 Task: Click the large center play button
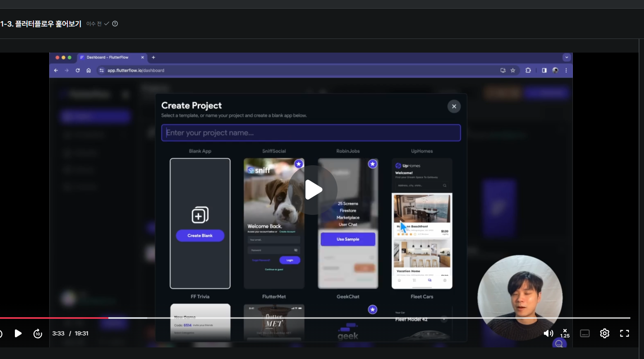click(x=313, y=190)
